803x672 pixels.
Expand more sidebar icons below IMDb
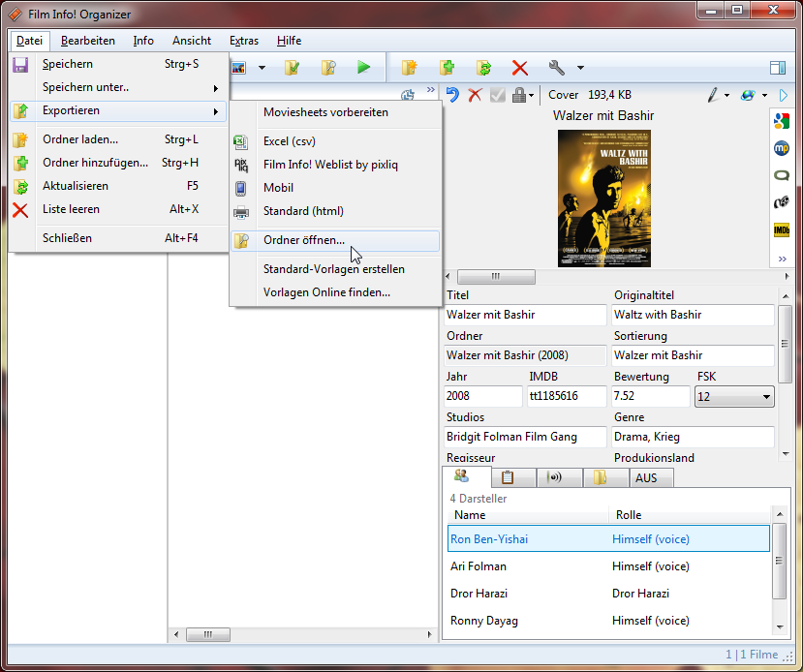(x=782, y=259)
